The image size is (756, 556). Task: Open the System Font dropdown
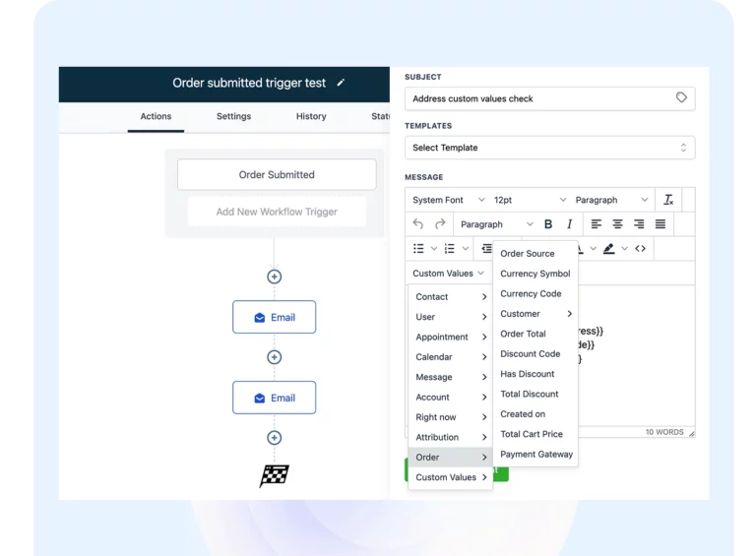pos(449,200)
